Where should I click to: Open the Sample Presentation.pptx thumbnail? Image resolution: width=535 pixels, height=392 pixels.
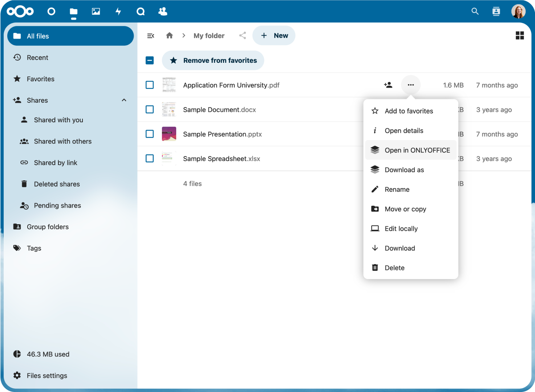(x=169, y=134)
